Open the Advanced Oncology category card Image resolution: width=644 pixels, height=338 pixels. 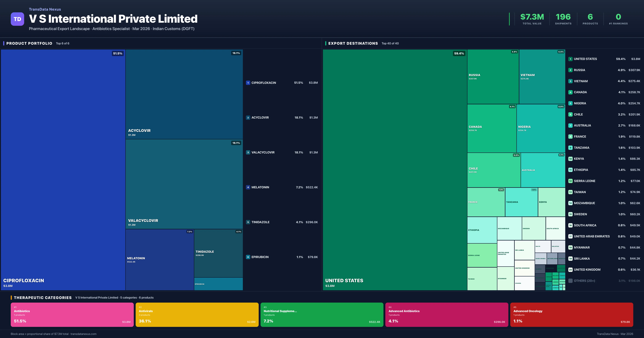coord(572,315)
